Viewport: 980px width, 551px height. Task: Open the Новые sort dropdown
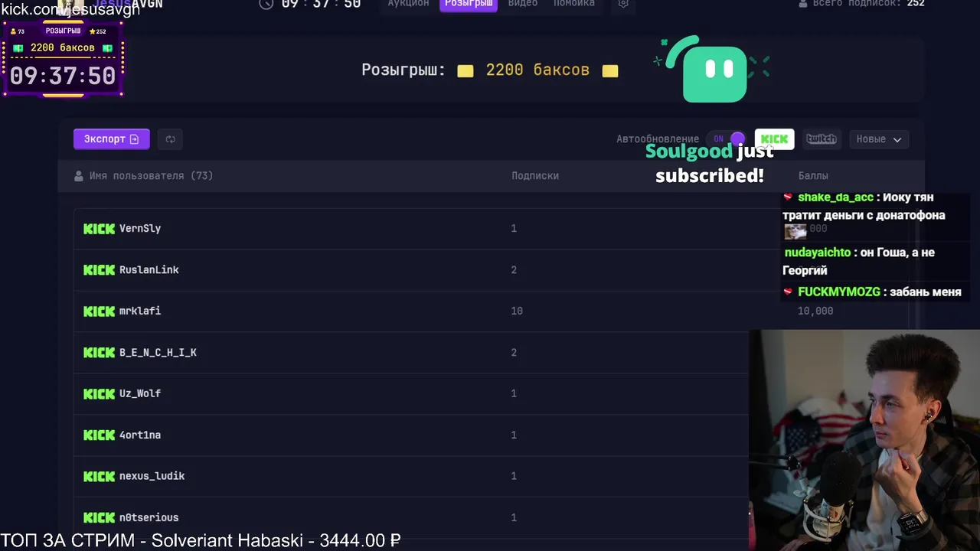coord(879,139)
